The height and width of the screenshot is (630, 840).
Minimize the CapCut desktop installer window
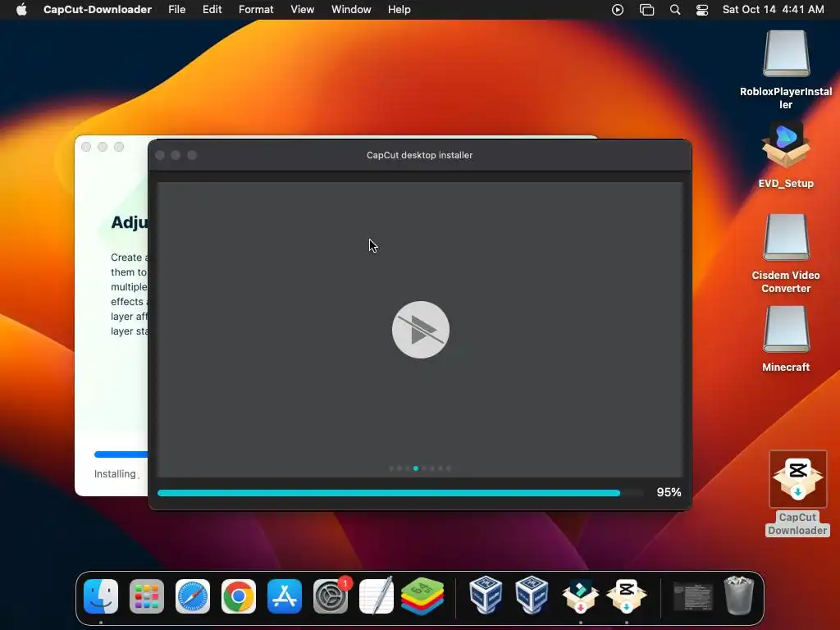(x=176, y=155)
